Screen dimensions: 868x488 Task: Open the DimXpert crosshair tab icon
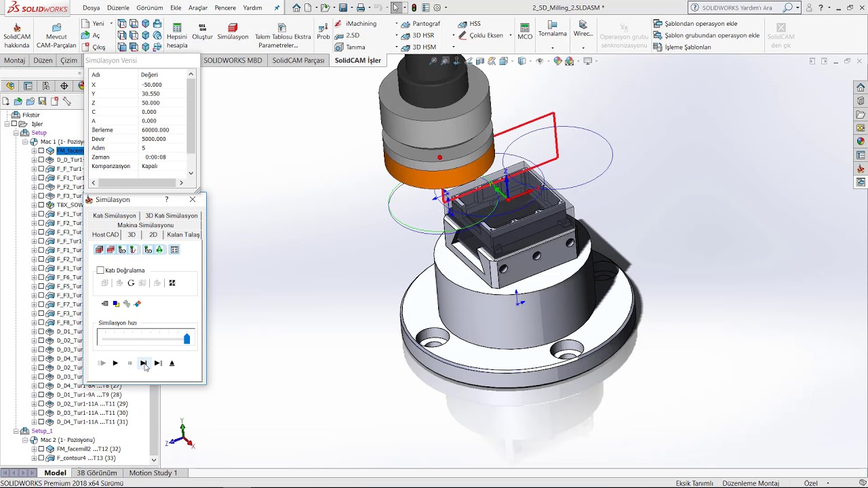64,86
